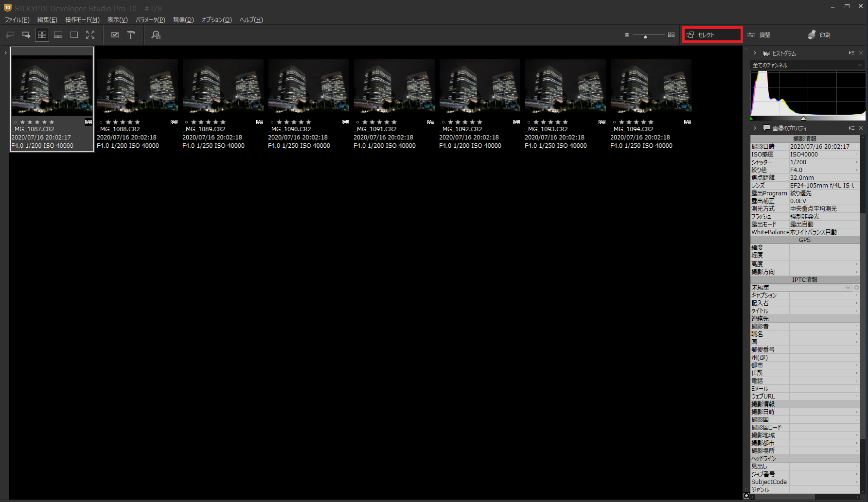Screen dimensions: 868x502
Task: Click the large-thumbnails icon beside the size slider
Action: (671, 35)
